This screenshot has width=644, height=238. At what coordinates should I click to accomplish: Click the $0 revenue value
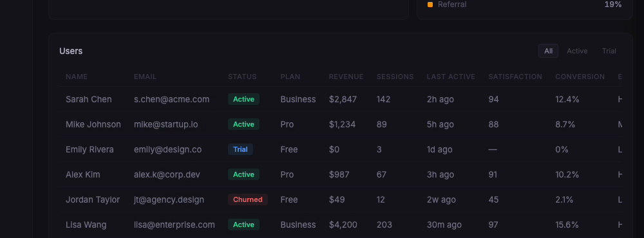334,149
